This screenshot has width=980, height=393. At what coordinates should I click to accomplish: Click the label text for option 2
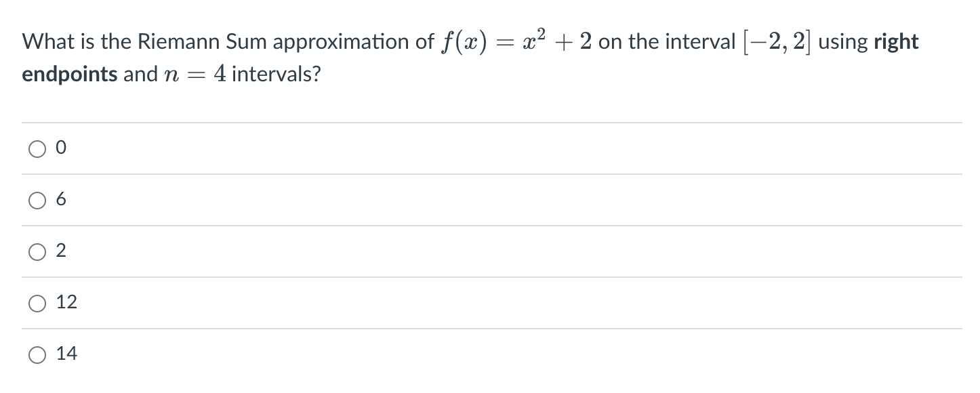click(x=61, y=250)
